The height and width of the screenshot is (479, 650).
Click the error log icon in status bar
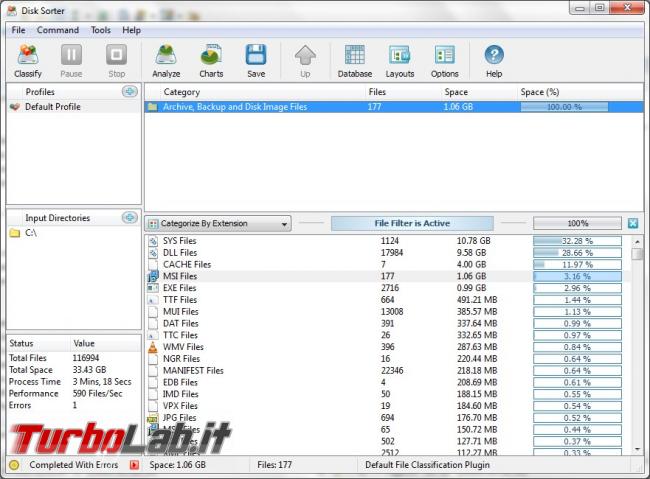click(x=134, y=465)
